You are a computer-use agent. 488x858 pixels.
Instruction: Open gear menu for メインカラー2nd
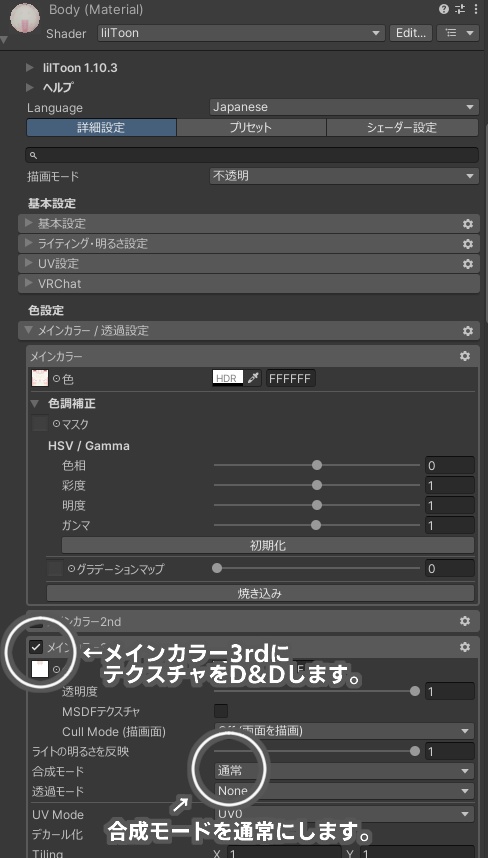(465, 621)
